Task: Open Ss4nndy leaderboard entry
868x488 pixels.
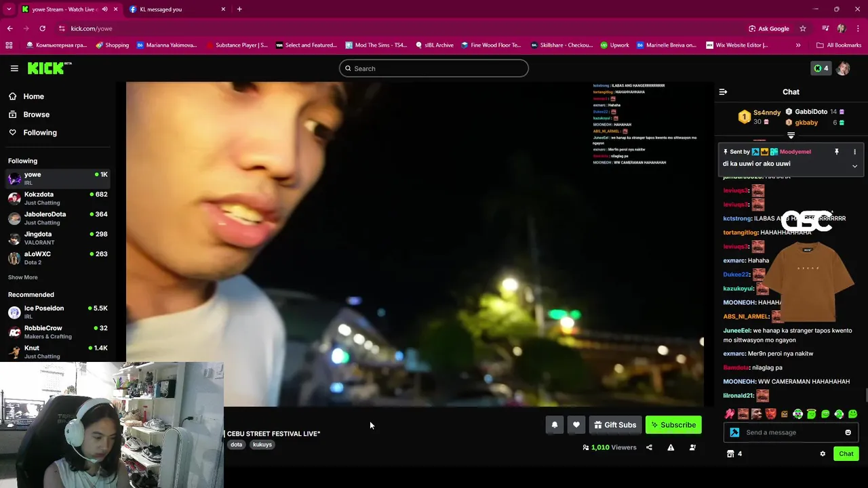Action: pos(760,117)
